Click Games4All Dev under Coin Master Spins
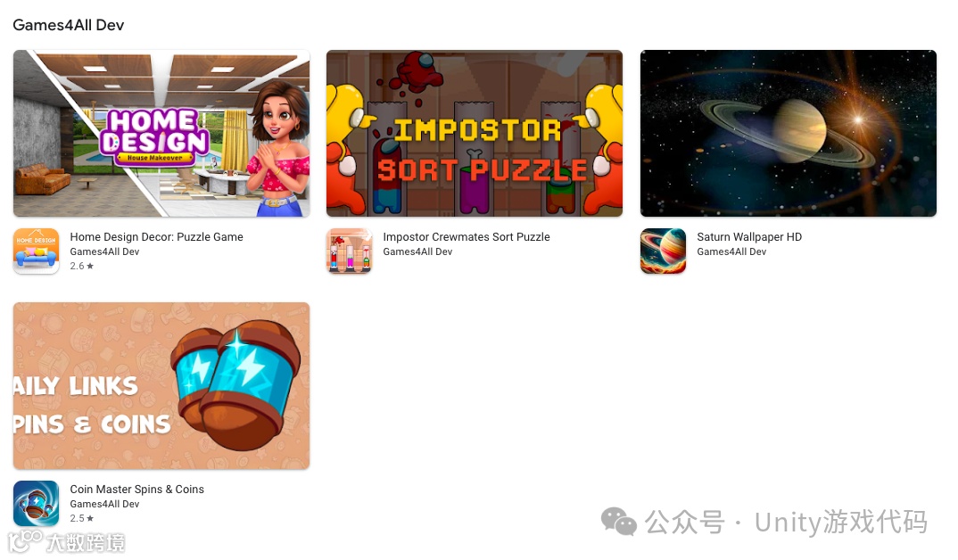Screen dimensions: 958x560 (x=104, y=504)
